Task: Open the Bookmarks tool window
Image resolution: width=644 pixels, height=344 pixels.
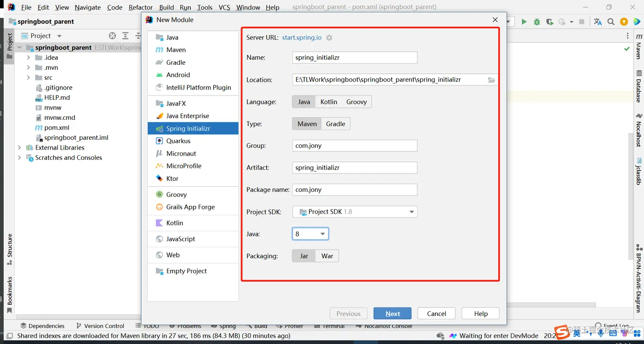Action: point(9,295)
